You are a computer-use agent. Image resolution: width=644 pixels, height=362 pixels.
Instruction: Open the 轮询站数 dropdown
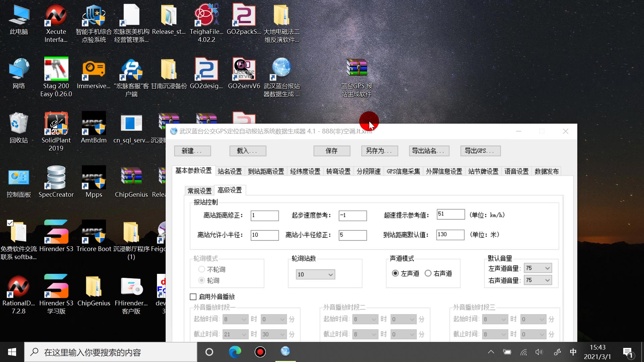(315, 275)
